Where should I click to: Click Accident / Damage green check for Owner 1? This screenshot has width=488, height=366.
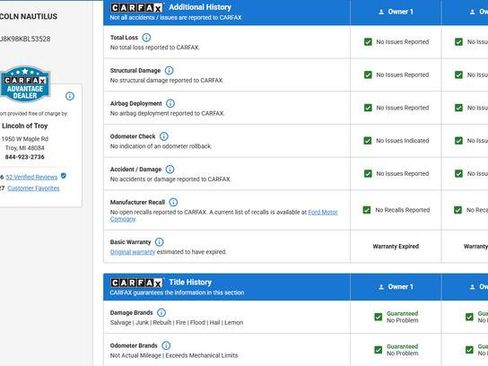click(368, 174)
